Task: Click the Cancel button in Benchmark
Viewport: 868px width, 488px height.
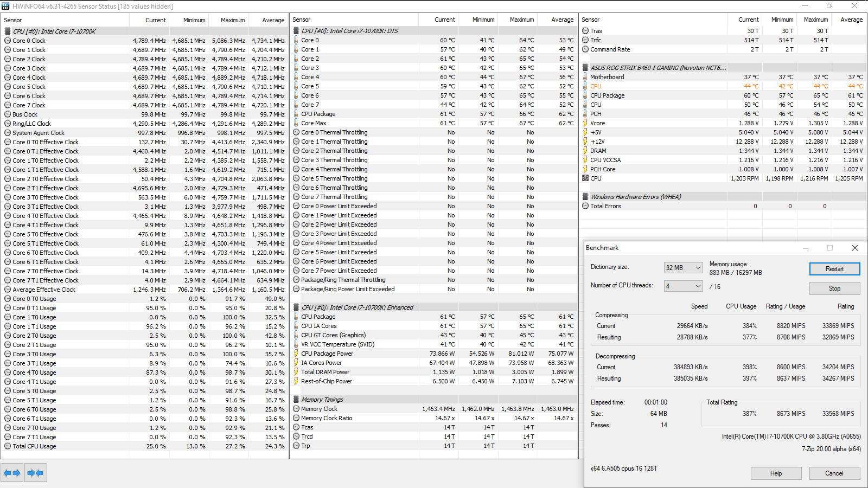Action: coord(835,473)
